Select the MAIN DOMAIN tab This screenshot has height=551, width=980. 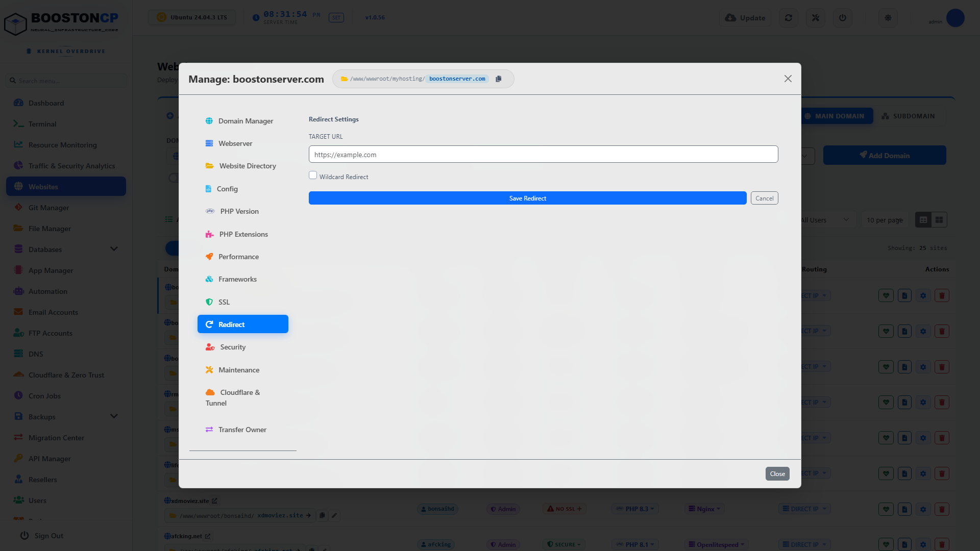click(x=835, y=116)
